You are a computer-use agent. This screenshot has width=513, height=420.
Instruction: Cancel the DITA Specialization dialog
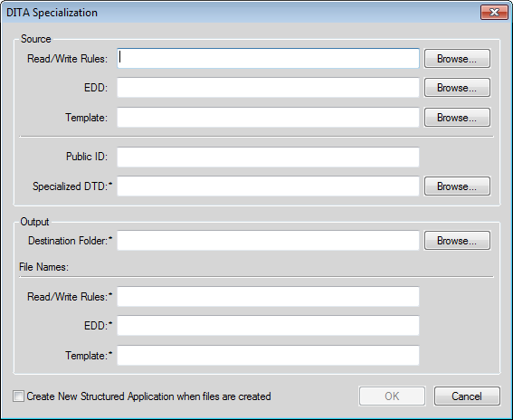tap(467, 396)
